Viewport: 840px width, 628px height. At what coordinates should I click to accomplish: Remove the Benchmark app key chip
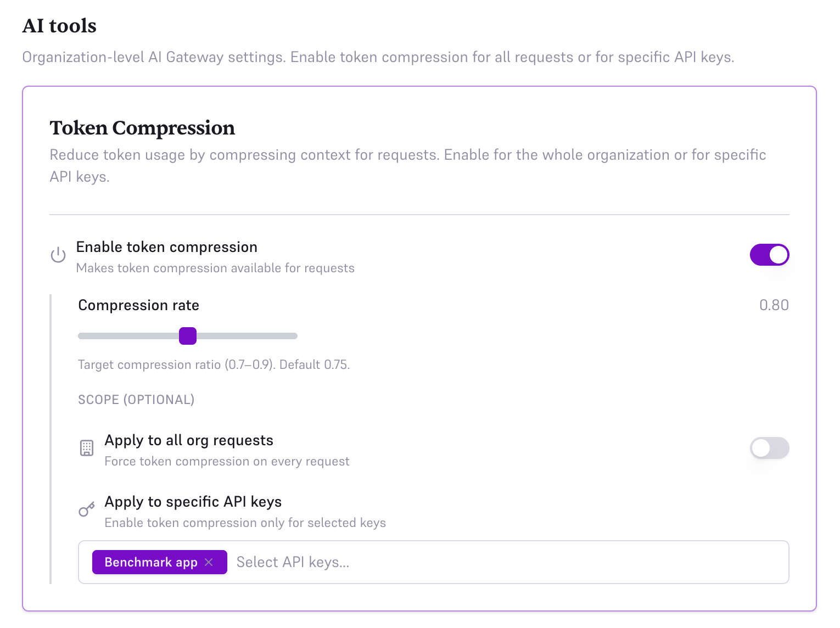209,562
